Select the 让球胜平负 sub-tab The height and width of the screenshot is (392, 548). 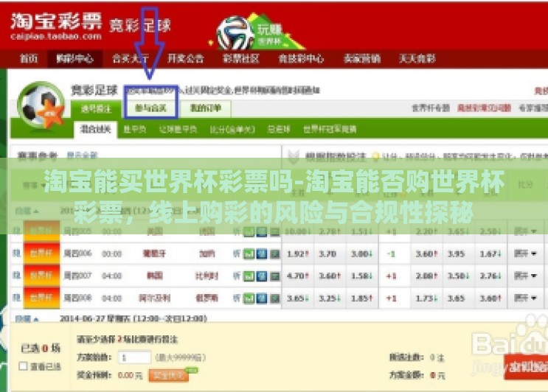(x=178, y=130)
